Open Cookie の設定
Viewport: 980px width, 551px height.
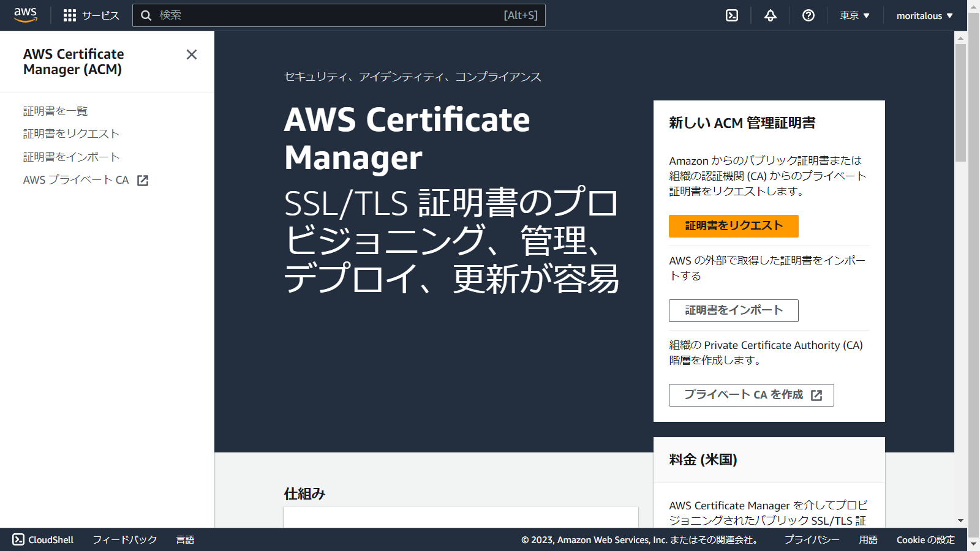pos(925,539)
